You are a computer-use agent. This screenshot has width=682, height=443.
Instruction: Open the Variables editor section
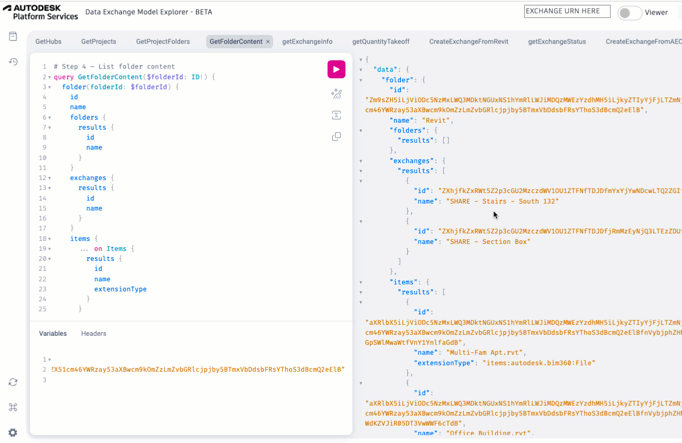53,333
